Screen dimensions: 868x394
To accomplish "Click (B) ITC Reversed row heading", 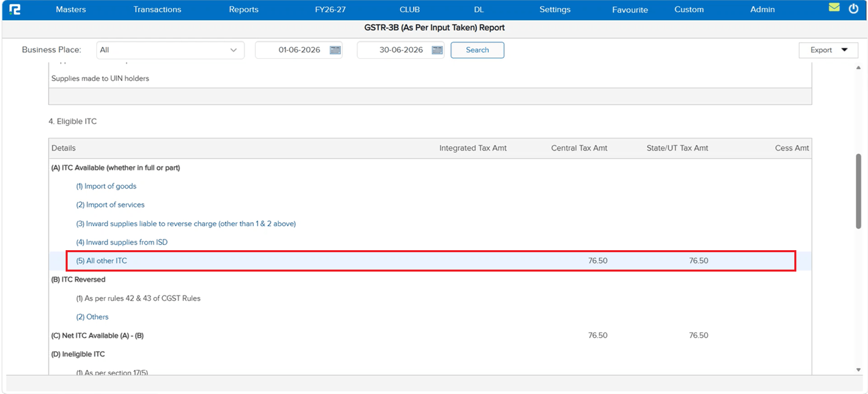I will point(78,280).
